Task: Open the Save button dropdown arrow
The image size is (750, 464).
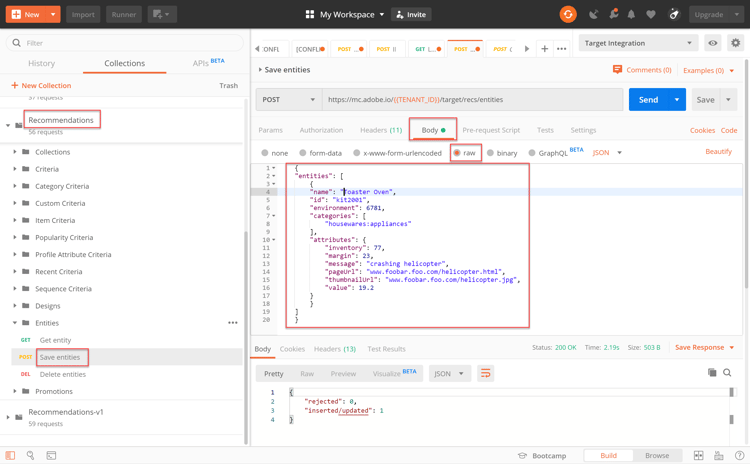Action: tap(728, 99)
